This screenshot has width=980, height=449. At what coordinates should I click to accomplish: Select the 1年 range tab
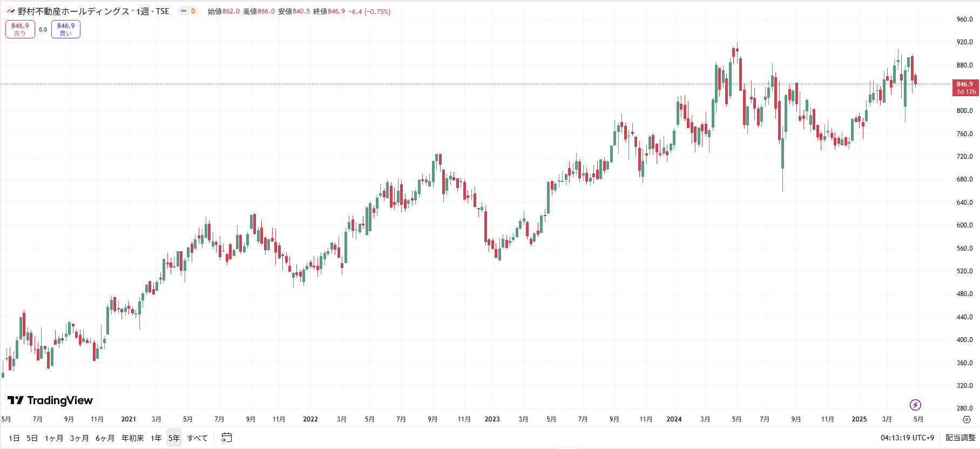coord(156,438)
